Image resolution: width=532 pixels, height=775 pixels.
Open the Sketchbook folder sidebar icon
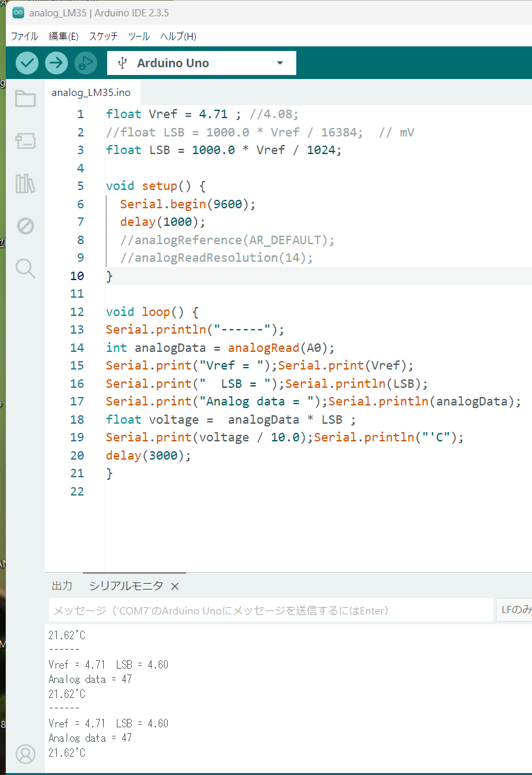[x=25, y=99]
